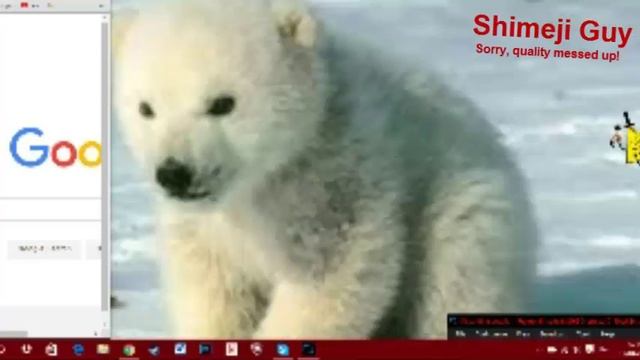The height and width of the screenshot is (360, 640).
Task: Check the battery icon in system tray
Action: 552,350
